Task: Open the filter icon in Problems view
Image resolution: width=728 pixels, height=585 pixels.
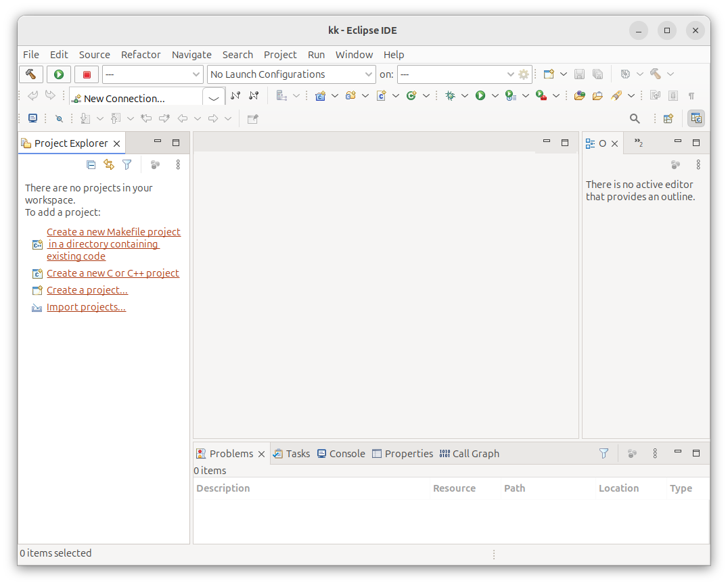Action: [x=604, y=454]
